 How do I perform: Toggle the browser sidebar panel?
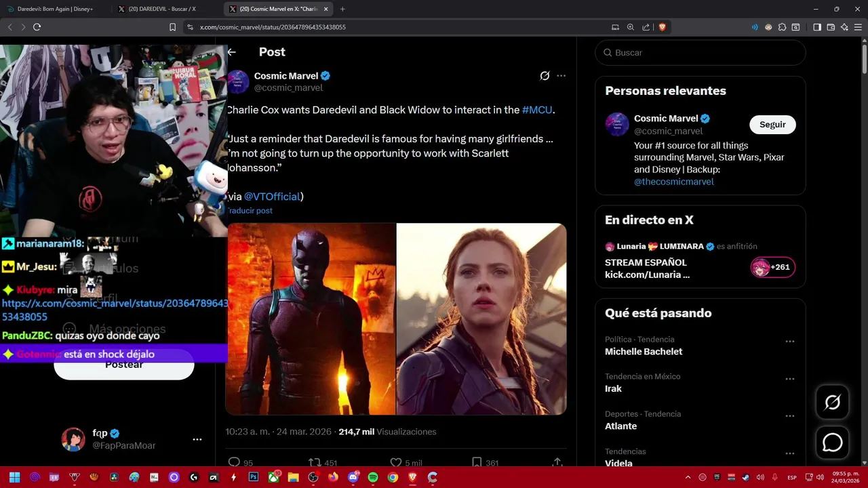tap(817, 27)
